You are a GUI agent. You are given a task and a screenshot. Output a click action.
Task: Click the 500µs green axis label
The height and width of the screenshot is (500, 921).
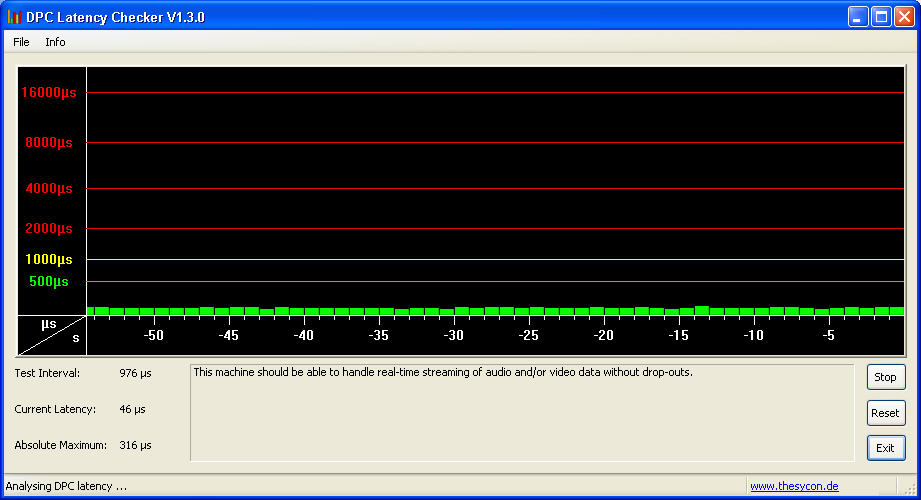coord(49,281)
